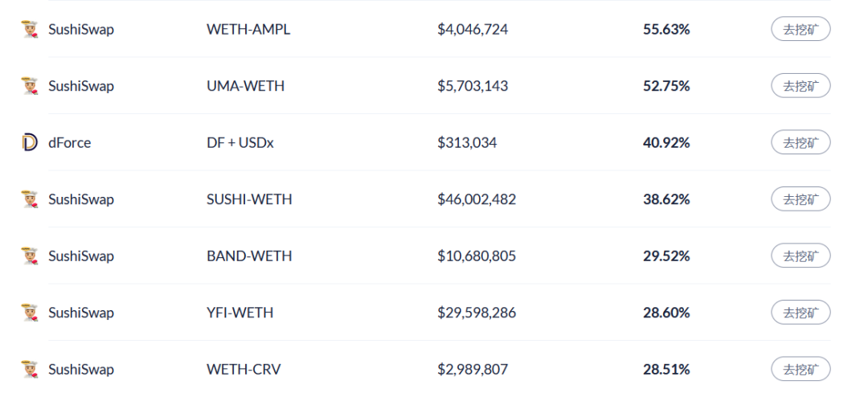Select the YFI-WETH pair name
Image resolution: width=868 pixels, height=393 pixels.
240,313
